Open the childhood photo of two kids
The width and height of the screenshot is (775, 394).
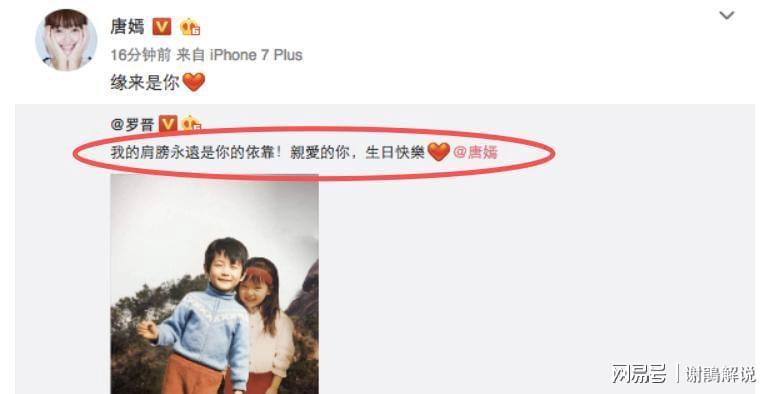click(x=215, y=284)
